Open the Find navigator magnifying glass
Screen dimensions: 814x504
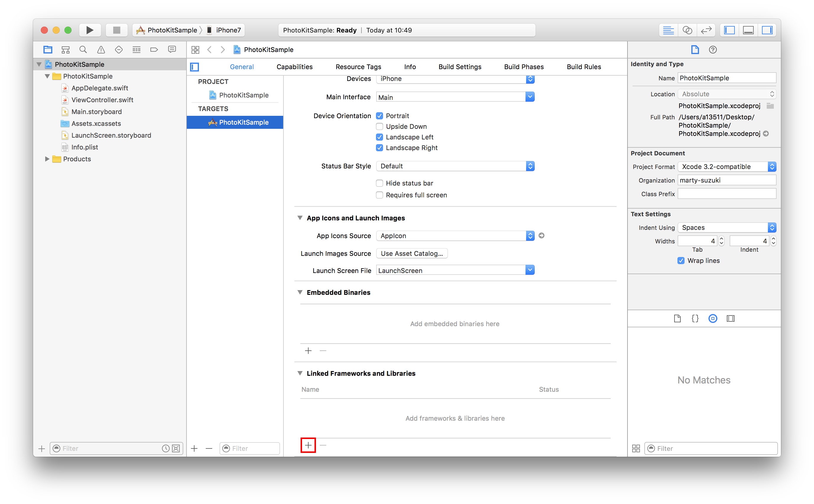pos(83,49)
